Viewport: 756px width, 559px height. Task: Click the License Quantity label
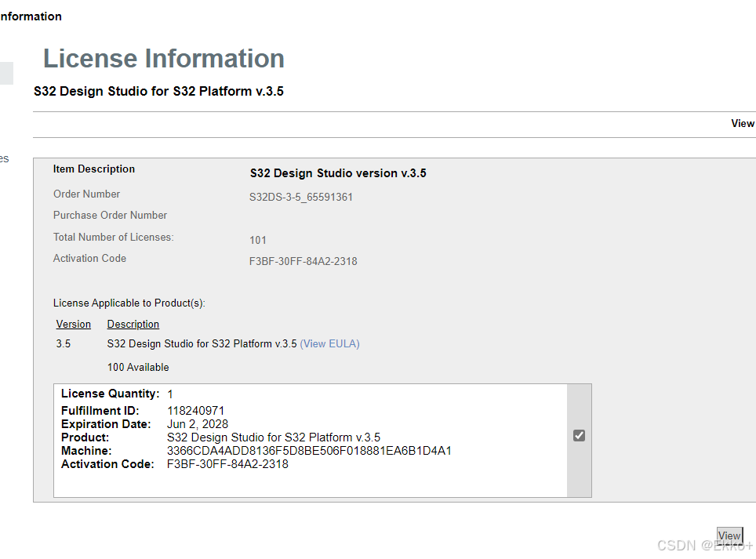coord(110,394)
